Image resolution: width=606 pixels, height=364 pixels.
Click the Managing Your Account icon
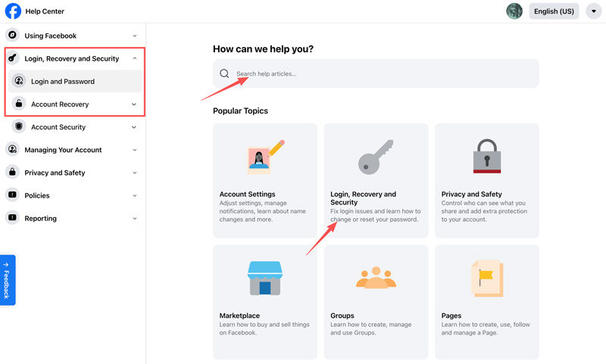pos(12,149)
